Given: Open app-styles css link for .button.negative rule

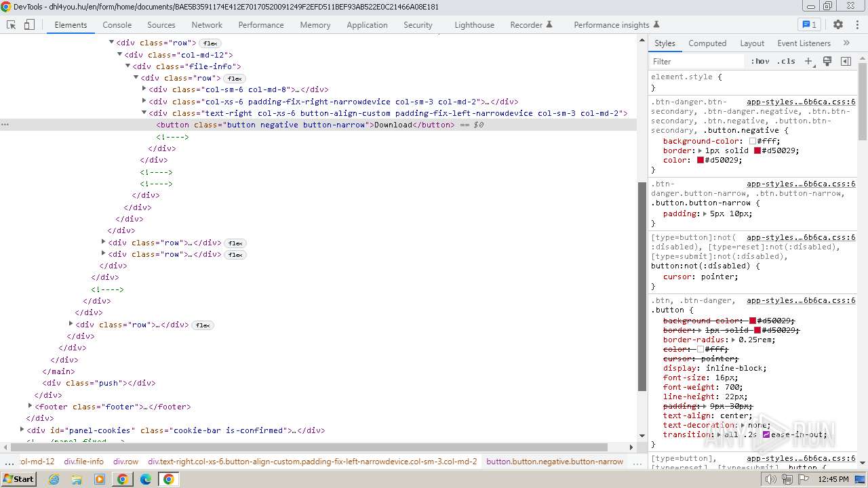Looking at the screenshot, I should coord(801,102).
